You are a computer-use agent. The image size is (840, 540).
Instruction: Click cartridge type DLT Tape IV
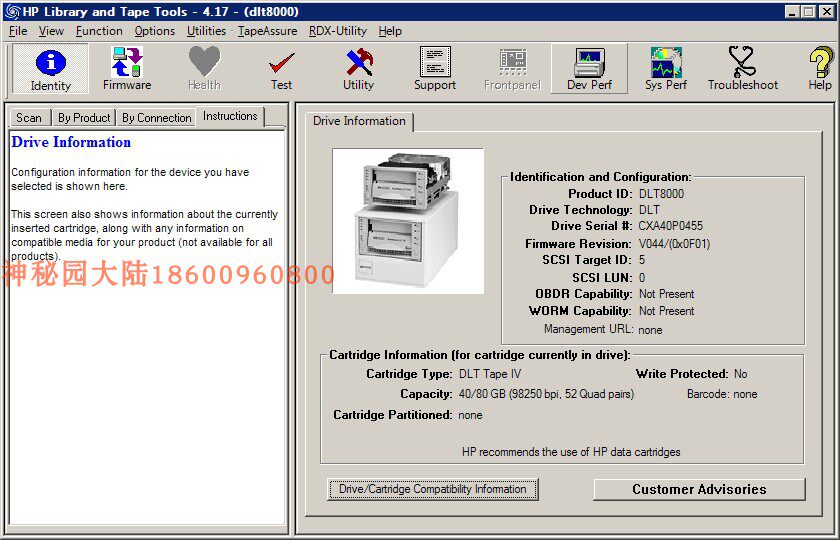tap(490, 374)
